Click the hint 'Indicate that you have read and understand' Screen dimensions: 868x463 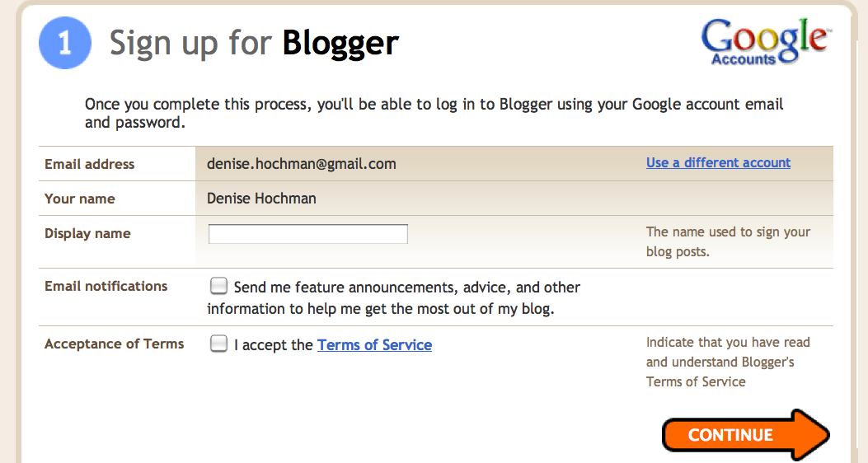click(728, 362)
